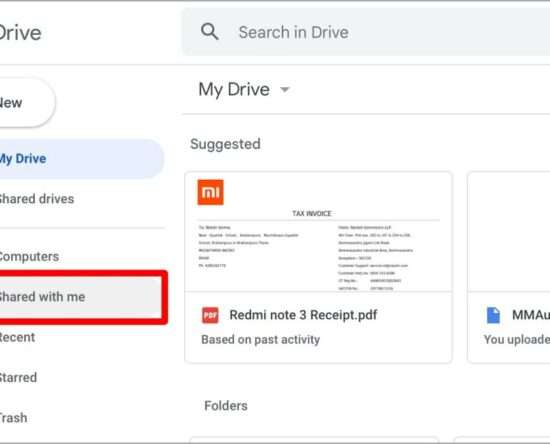
Task: Open Redmi note 3 Receipt.pdf file name
Action: 303,315
